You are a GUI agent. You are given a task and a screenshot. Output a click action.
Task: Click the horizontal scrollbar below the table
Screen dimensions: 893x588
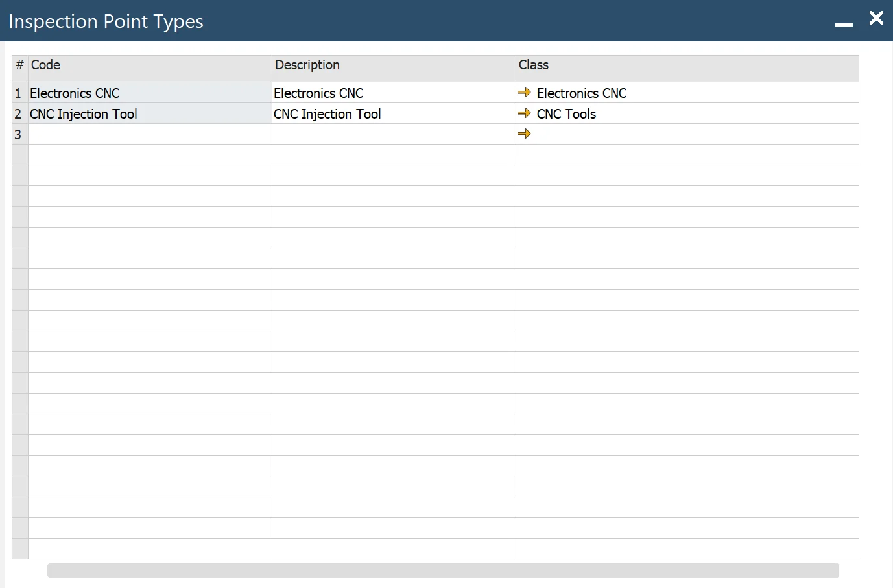(x=443, y=570)
